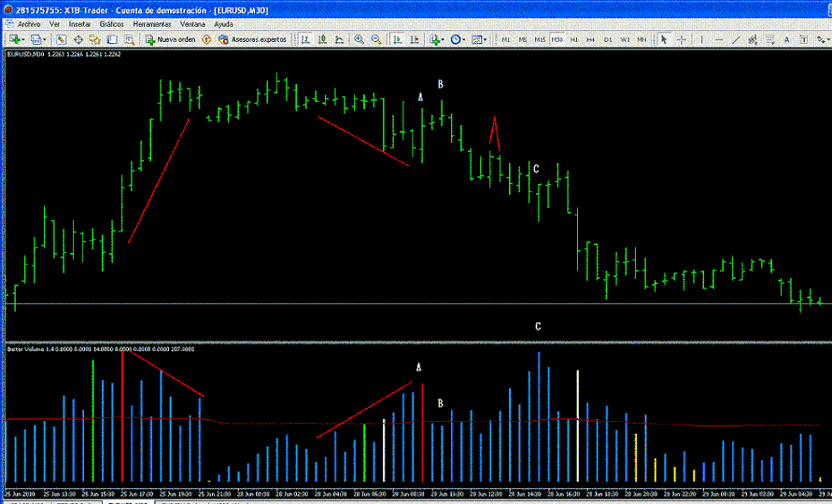This screenshot has width=832, height=504.
Task: Select the arrow cursor tool
Action: point(664,40)
